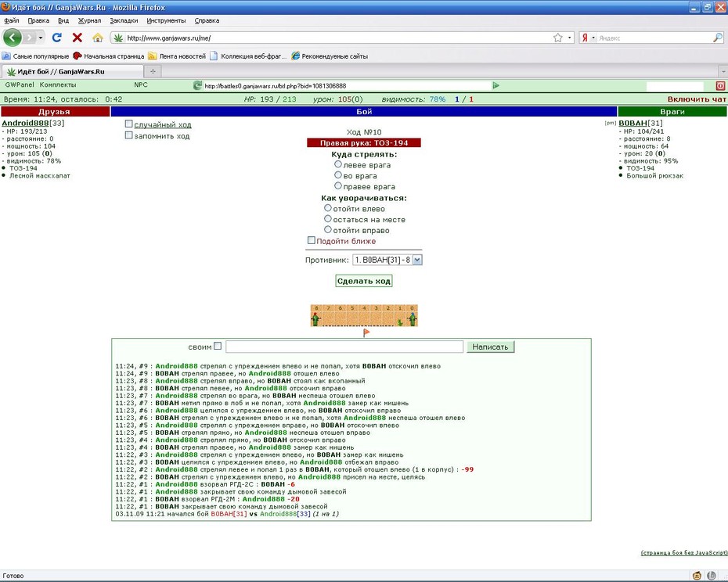This screenshot has width=728, height=582.
Task: Select остаться на месте dodge option
Action: point(328,218)
